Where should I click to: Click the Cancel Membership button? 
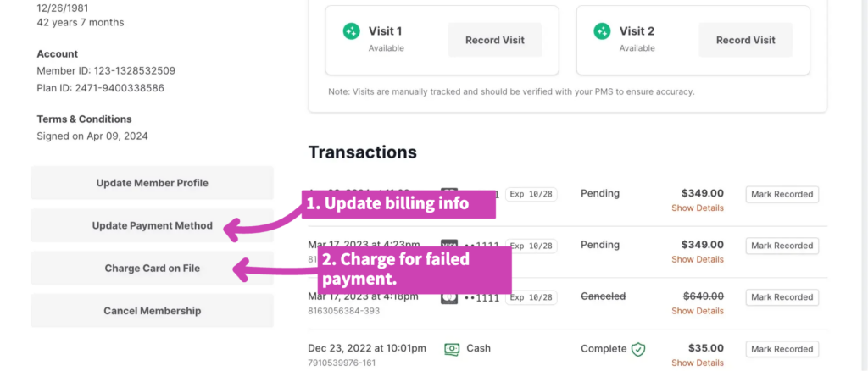point(152,311)
